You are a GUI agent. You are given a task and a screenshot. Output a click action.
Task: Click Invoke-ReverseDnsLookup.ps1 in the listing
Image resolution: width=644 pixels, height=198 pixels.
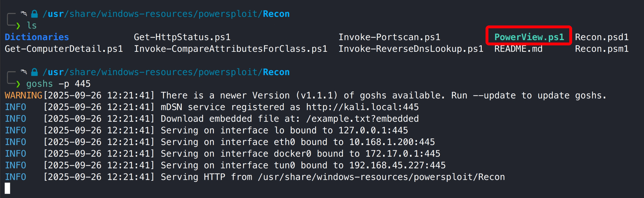pyautogui.click(x=411, y=49)
